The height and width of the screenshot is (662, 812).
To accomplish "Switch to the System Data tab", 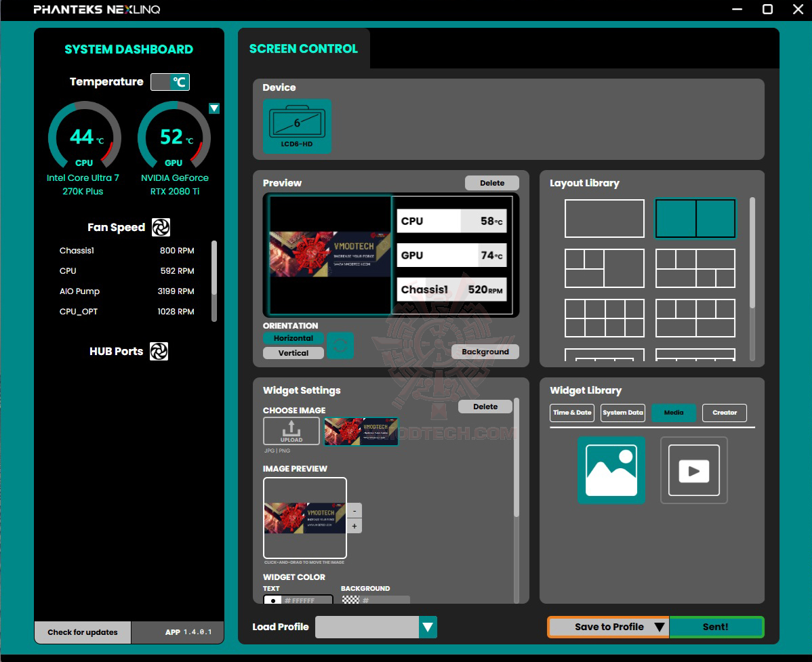I will click(x=622, y=413).
